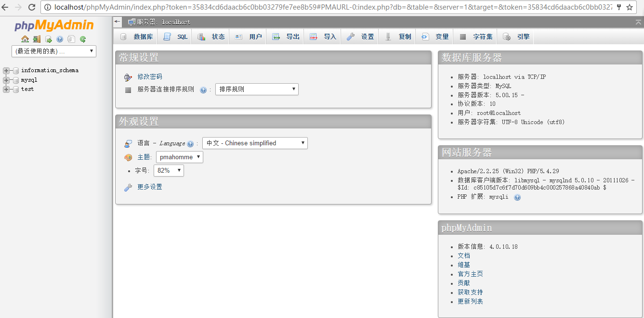The image size is (644, 318).
Task: Click the collapse icon at top-right of server bar
Action: (639, 22)
